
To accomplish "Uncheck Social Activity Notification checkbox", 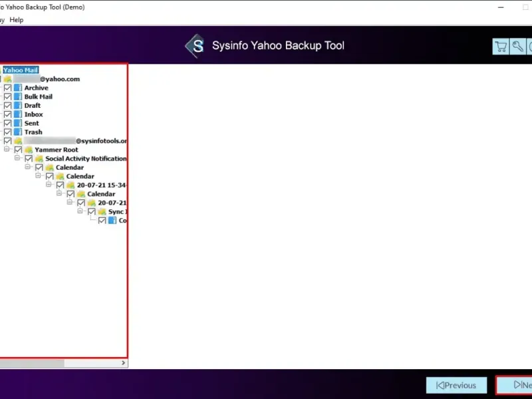I will click(x=29, y=158).
